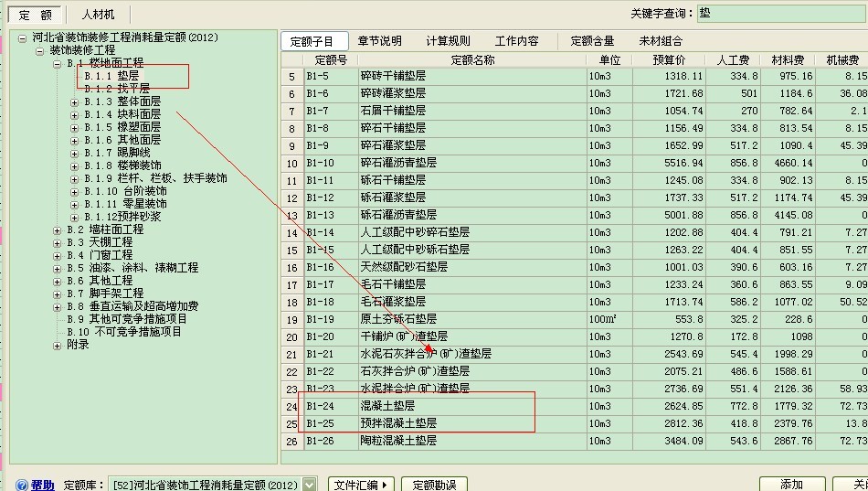
Task: Click the 人工费 column header
Action: pos(733,59)
